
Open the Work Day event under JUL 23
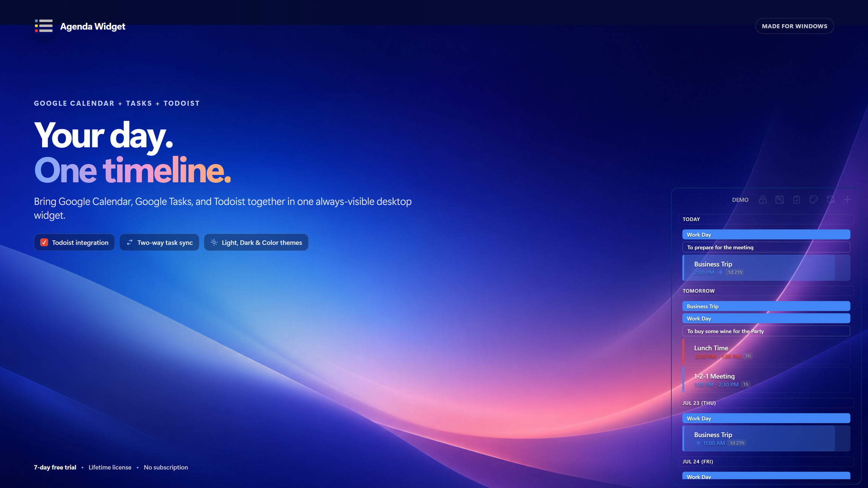coord(766,418)
